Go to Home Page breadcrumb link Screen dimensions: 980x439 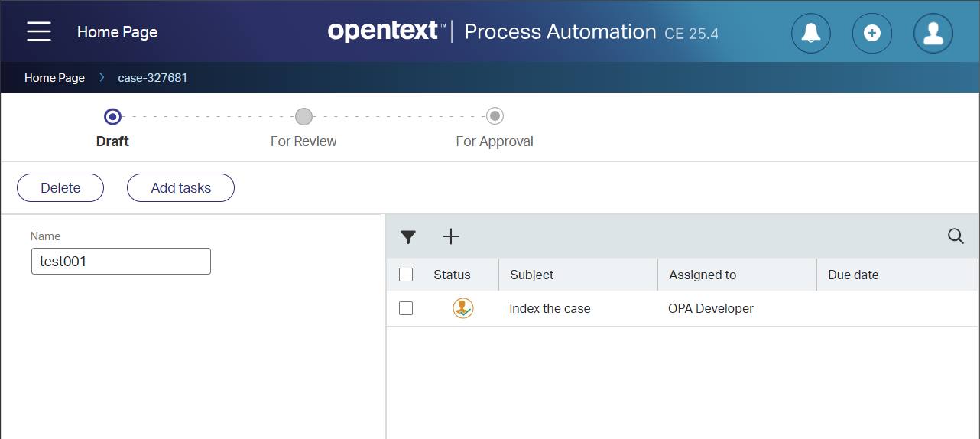tap(54, 78)
